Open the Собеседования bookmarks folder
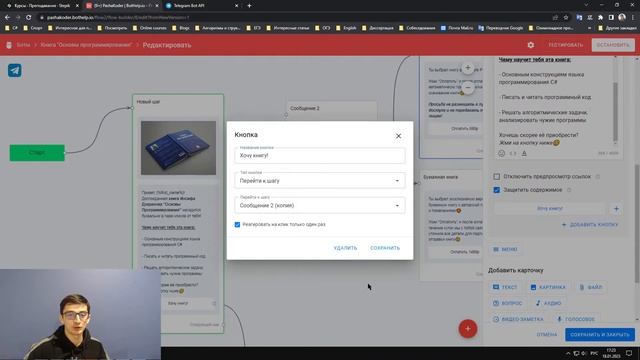The height and width of the screenshot is (360, 640). (417, 28)
